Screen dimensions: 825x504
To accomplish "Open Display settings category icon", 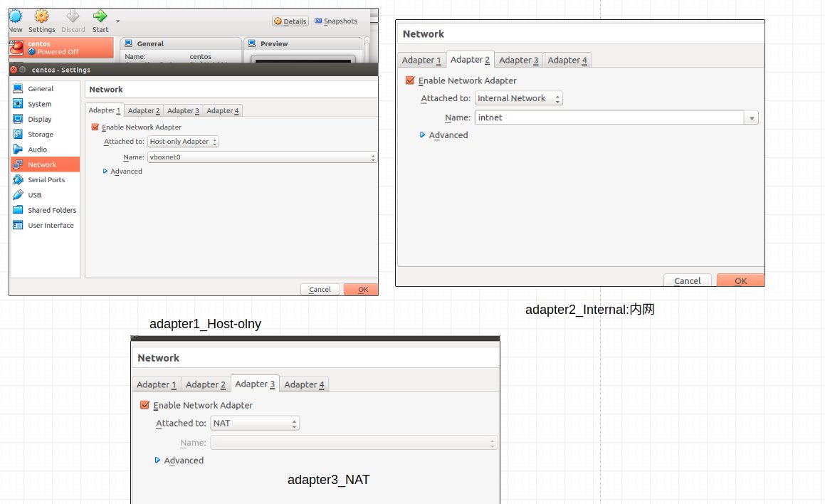I will pos(18,119).
